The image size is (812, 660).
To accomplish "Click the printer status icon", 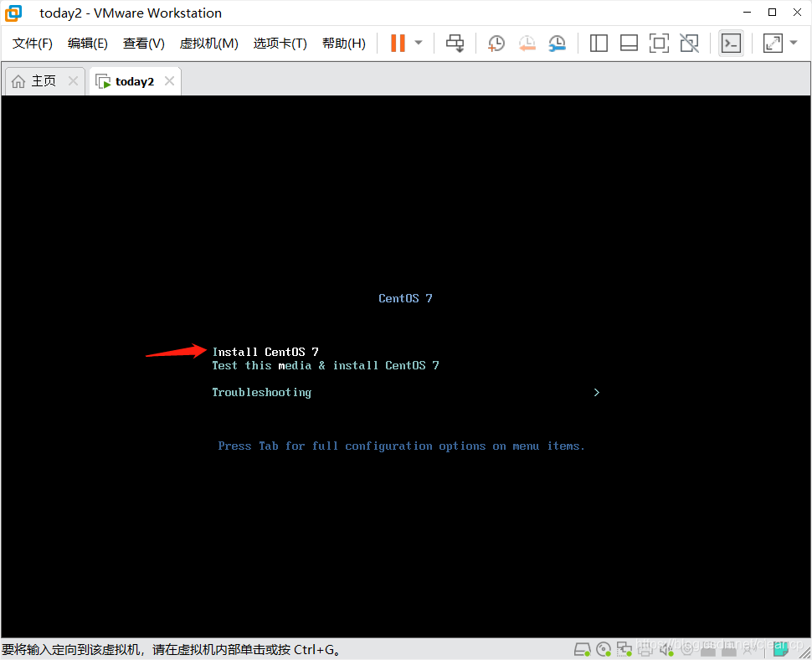I will [x=645, y=649].
